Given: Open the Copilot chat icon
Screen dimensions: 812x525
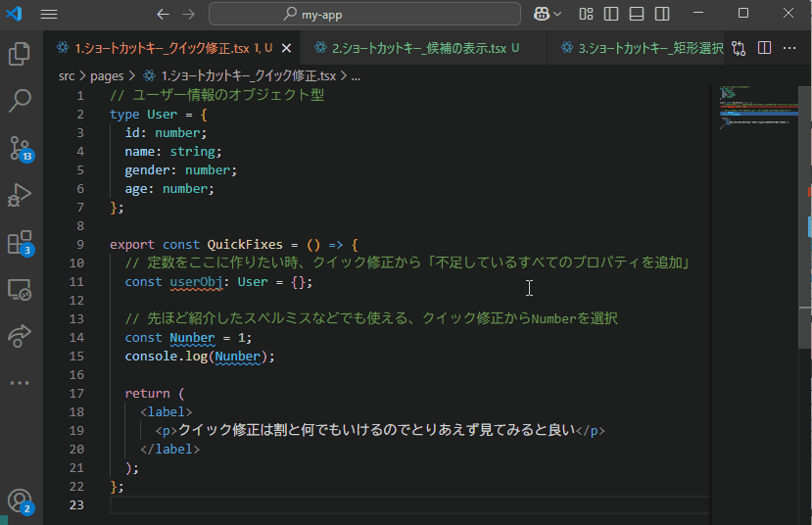Looking at the screenshot, I should point(541,14).
